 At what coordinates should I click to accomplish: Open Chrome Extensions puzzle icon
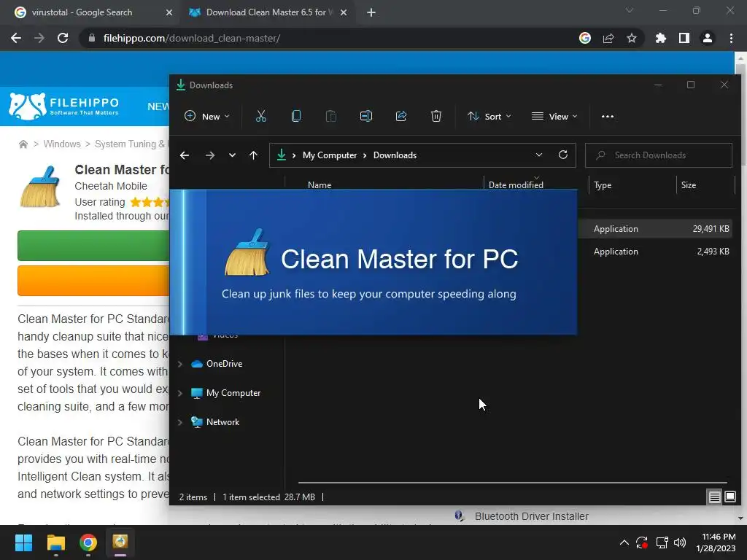point(661,38)
